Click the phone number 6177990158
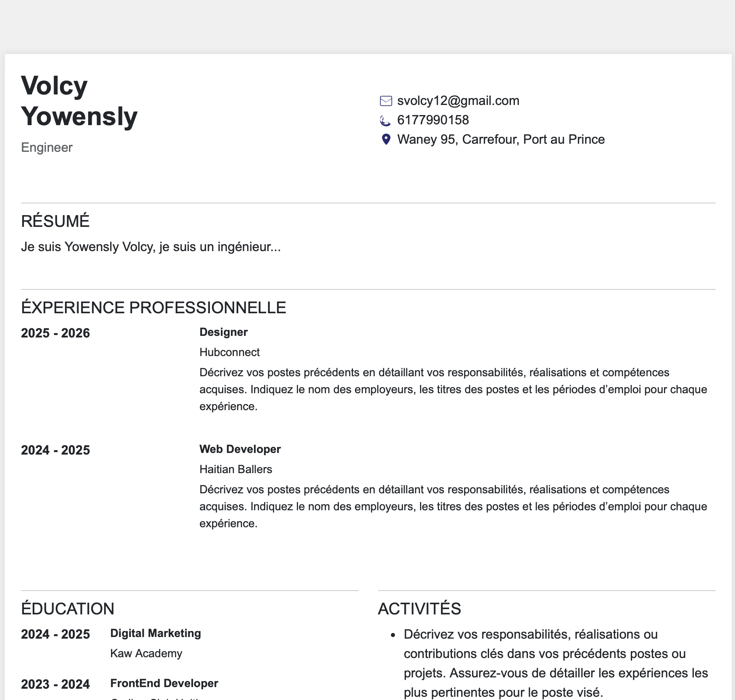The width and height of the screenshot is (735, 700). pos(433,120)
